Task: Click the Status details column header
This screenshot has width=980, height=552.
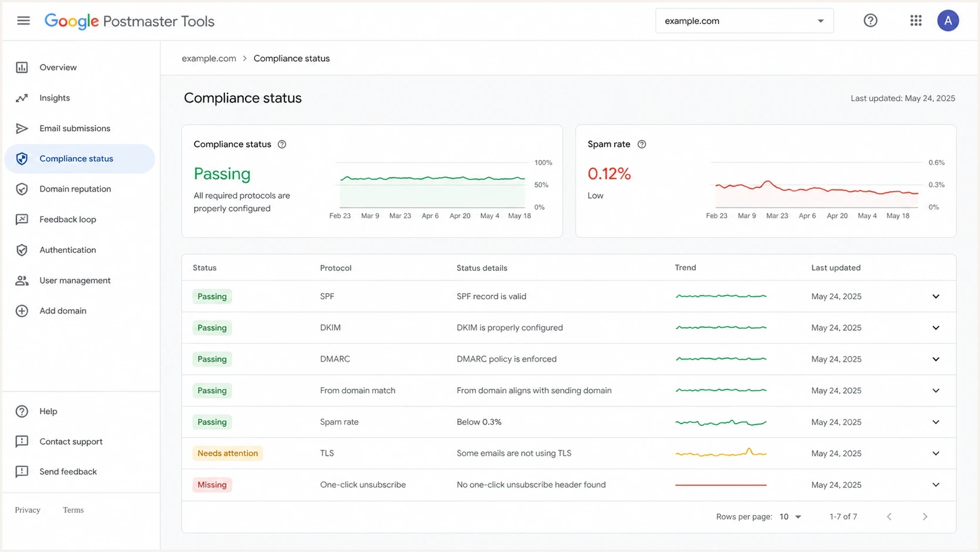Action: 482,268
